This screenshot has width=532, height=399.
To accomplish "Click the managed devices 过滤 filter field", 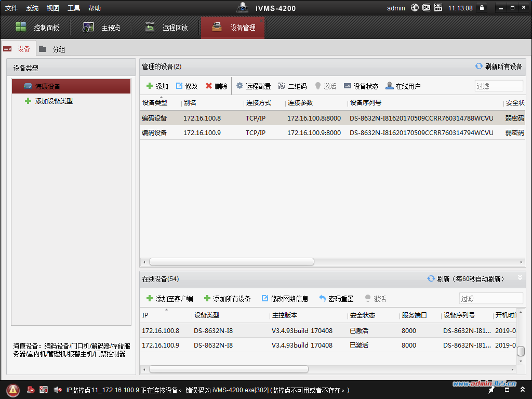I will coord(498,86).
